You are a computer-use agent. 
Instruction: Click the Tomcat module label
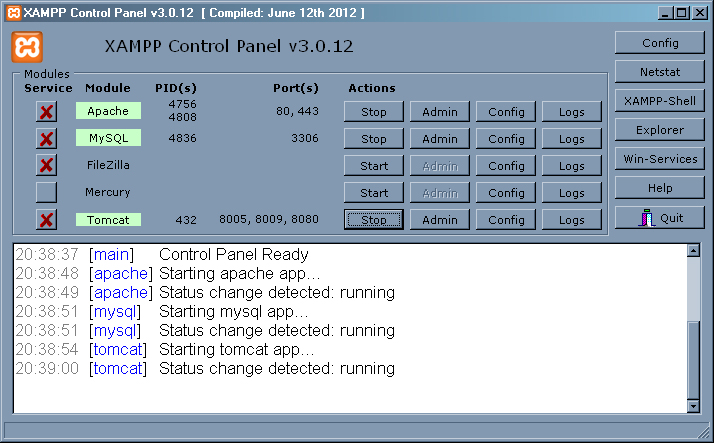108,220
